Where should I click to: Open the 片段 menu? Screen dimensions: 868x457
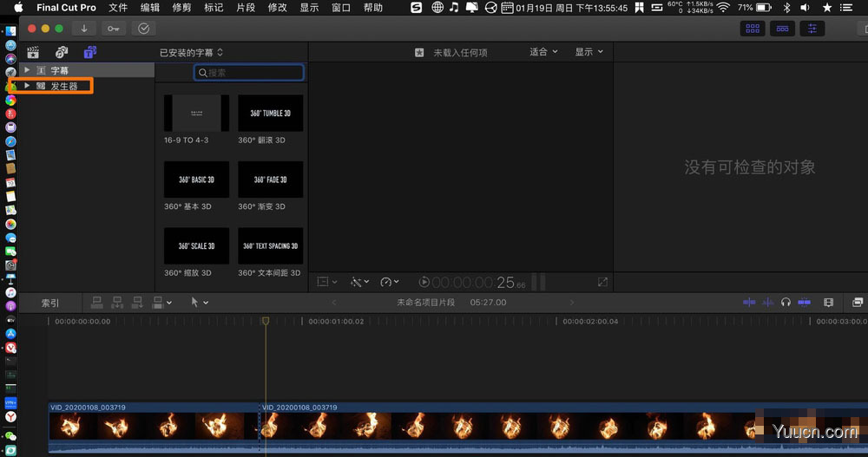click(x=246, y=7)
